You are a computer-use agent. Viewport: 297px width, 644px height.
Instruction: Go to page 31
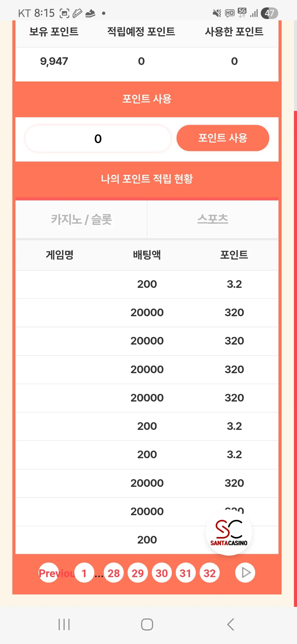(186, 573)
